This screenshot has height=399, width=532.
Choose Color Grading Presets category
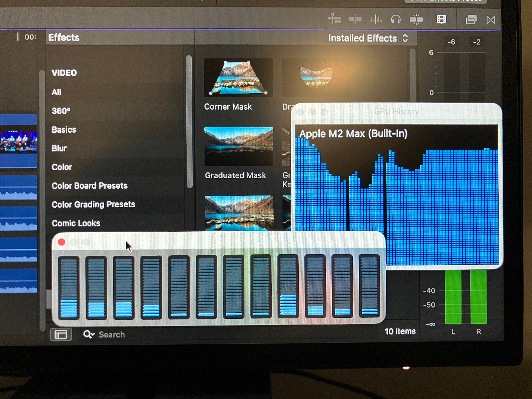[x=93, y=204]
